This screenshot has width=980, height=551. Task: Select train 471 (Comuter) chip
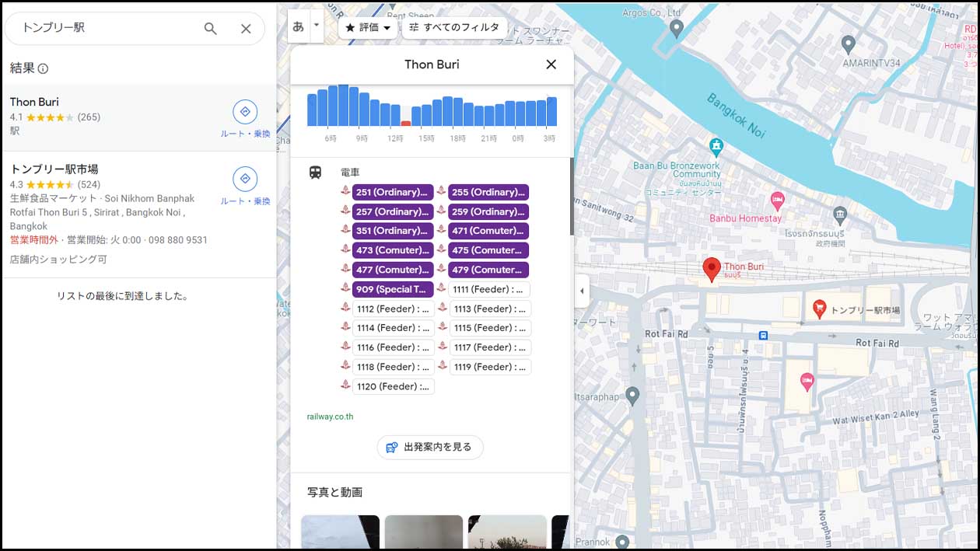tap(488, 231)
